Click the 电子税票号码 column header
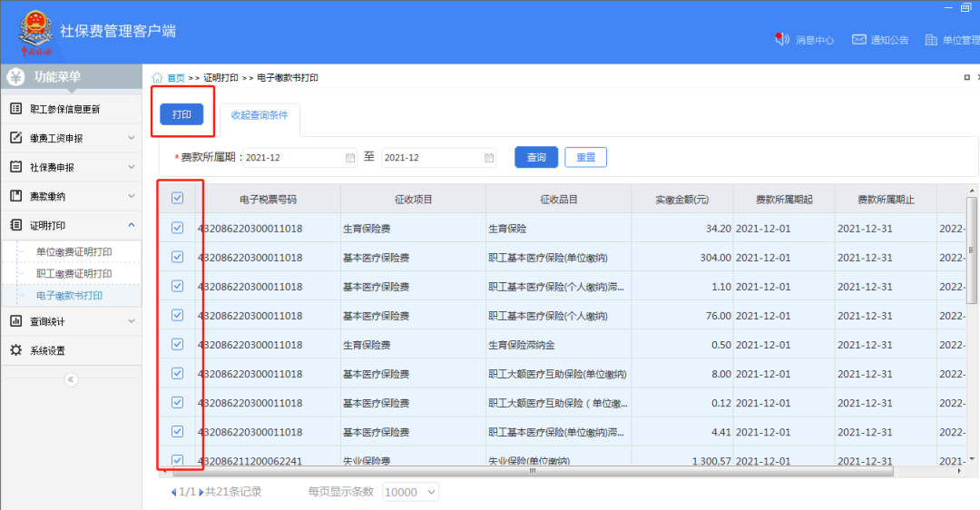Viewport: 980px width, 510px height. [268, 200]
